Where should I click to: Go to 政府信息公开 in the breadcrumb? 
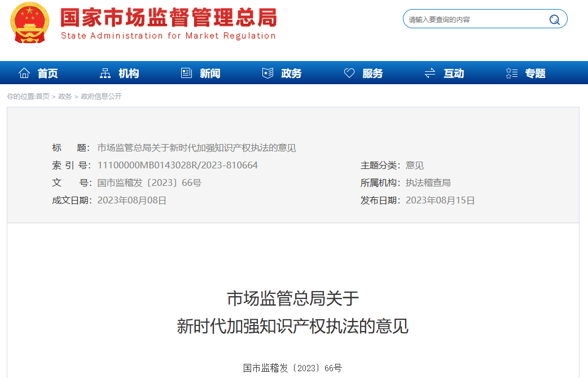(101, 97)
